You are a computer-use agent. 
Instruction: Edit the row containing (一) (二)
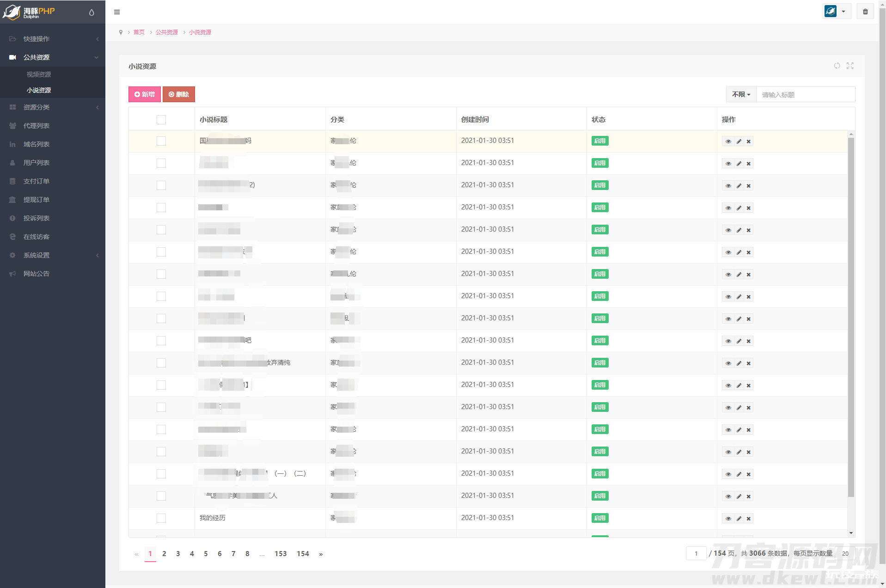tap(739, 474)
